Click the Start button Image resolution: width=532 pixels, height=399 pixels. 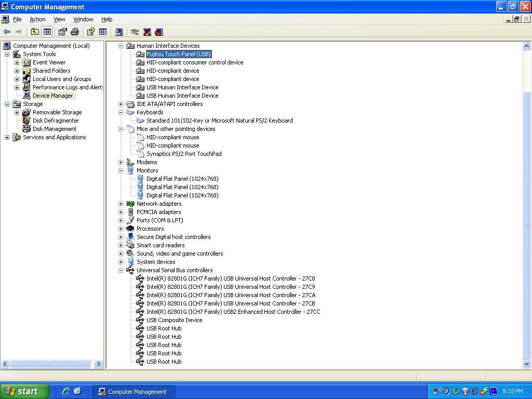tap(24, 391)
